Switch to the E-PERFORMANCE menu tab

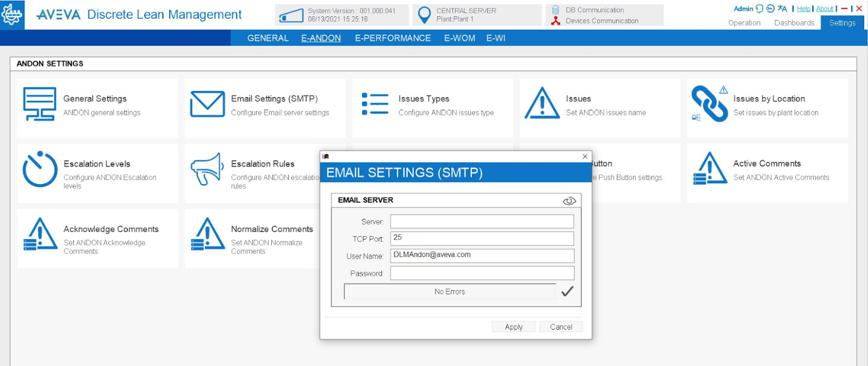click(393, 38)
